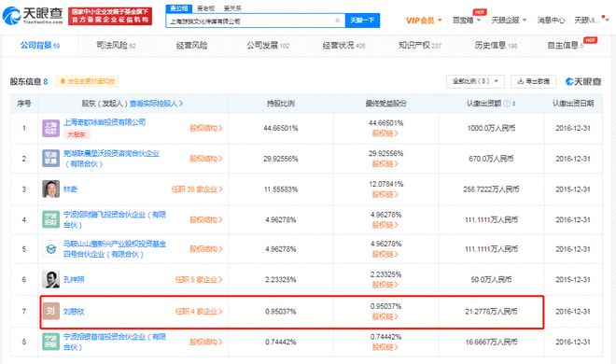This screenshot has height=364, width=616.
Task: Click the purple logo of shareholder row 1
Action: pos(50,129)
